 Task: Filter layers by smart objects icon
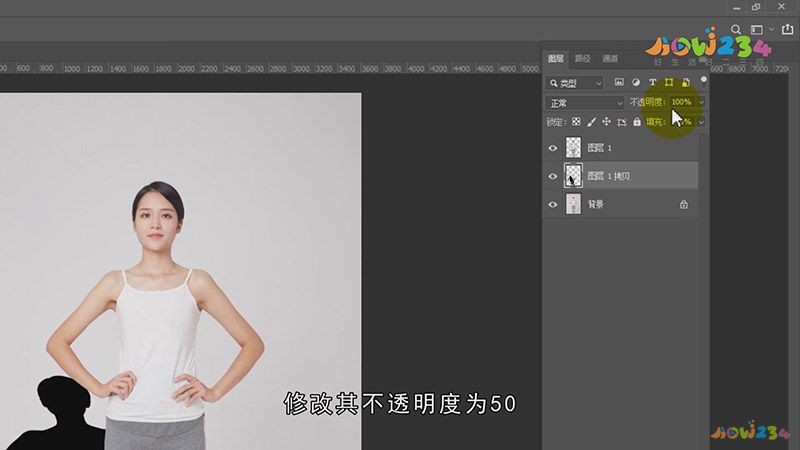click(x=686, y=82)
